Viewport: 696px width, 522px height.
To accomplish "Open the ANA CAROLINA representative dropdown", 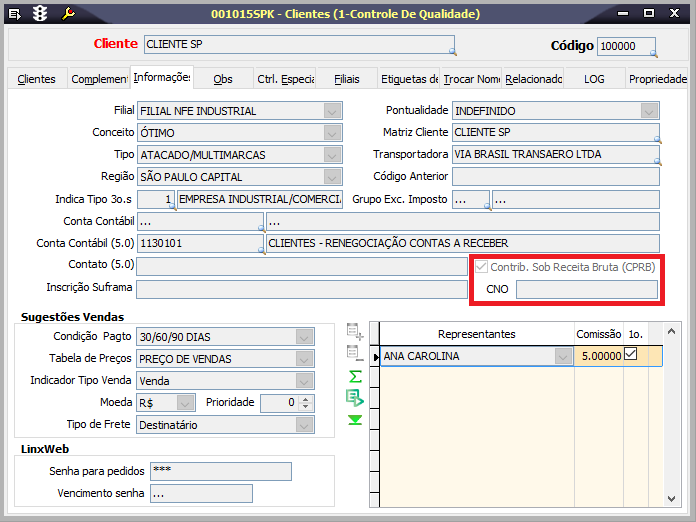I will 563,356.
